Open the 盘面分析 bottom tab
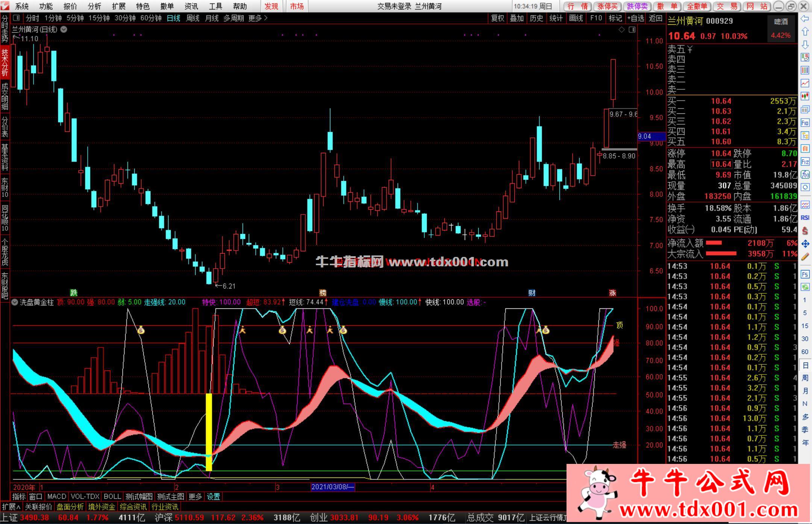This screenshot has height=524, width=812. [x=70, y=507]
